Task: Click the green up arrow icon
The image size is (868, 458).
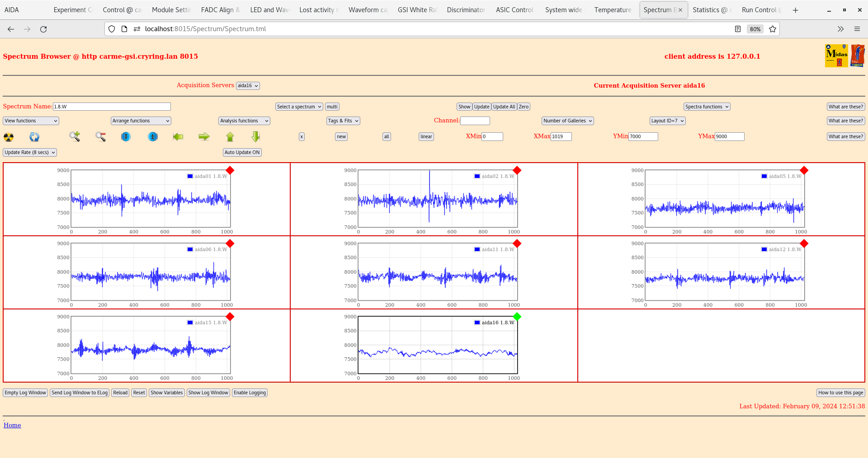Action: (x=230, y=136)
